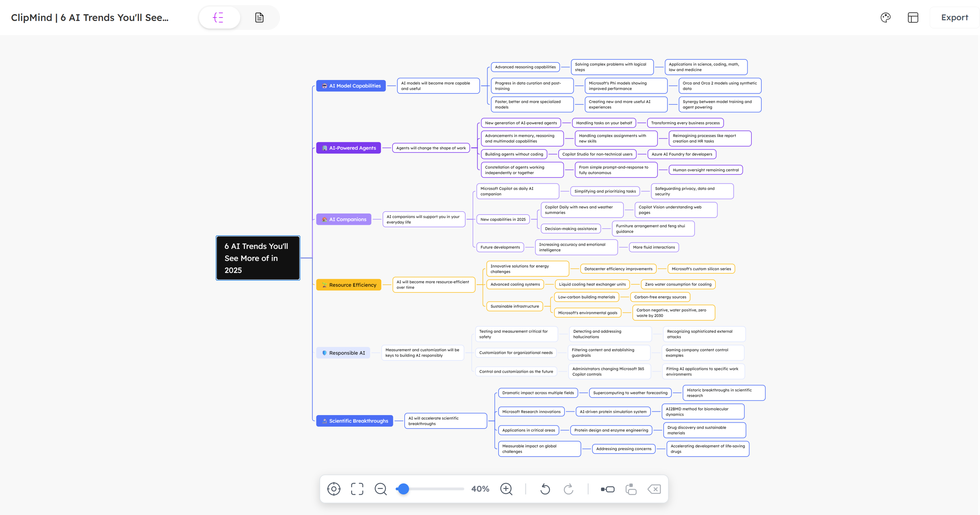Click the add child node icon
980x515 pixels.
(608, 489)
